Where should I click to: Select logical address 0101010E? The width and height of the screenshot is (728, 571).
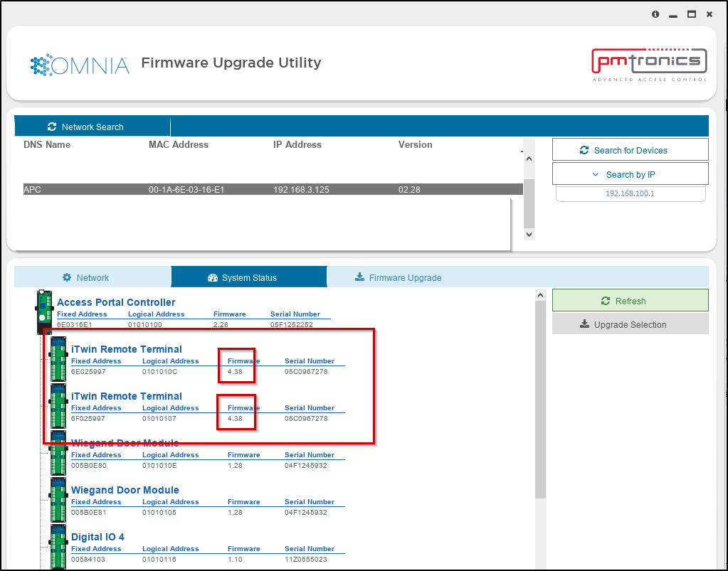coord(159,465)
